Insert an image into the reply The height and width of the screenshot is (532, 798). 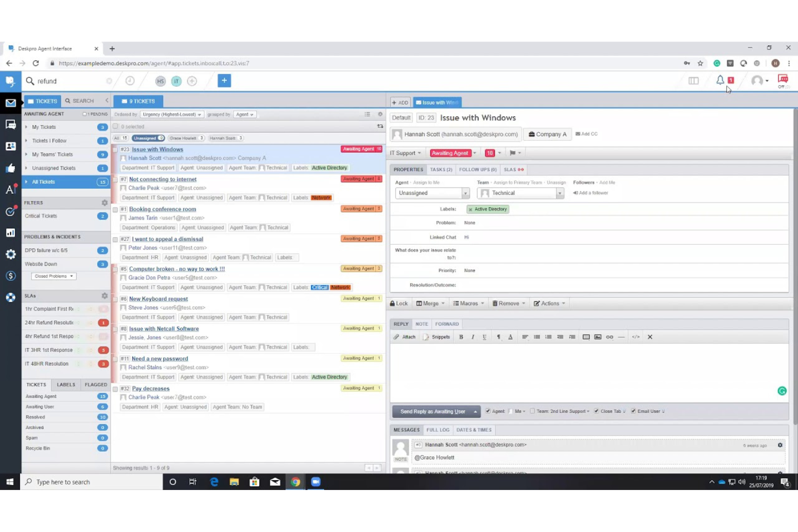pyautogui.click(x=597, y=336)
